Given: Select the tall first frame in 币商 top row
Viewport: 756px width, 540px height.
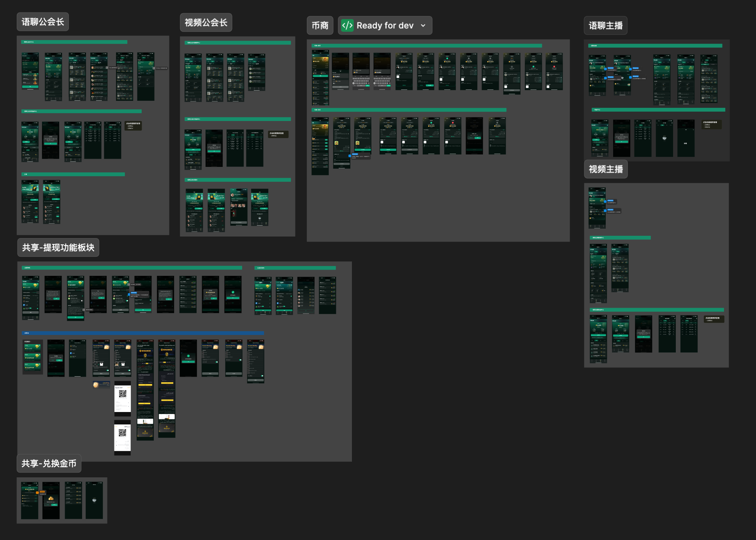Looking at the screenshot, I should click(x=320, y=78).
